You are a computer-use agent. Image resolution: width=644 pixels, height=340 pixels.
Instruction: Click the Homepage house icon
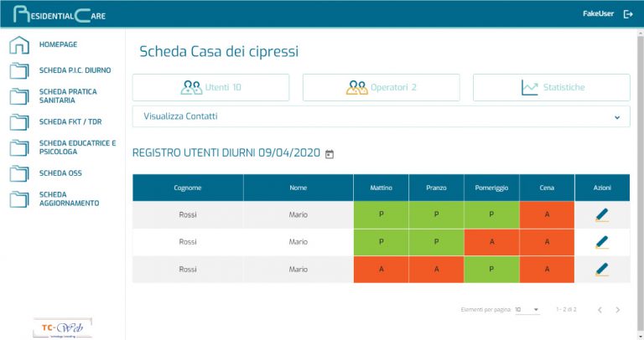point(18,45)
